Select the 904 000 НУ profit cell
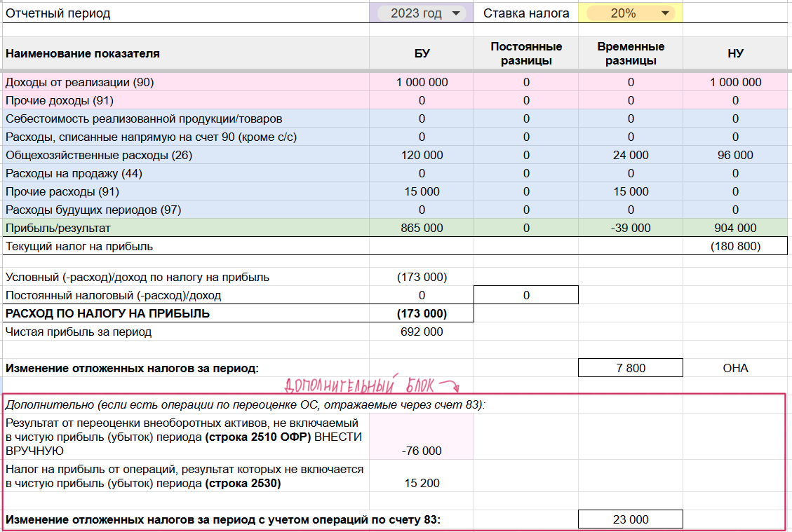 tap(735, 228)
